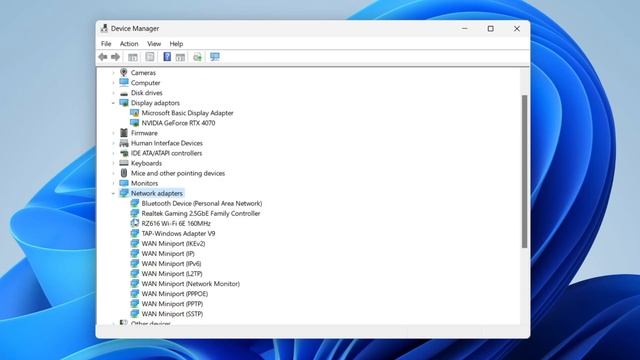Click the green update driver toolbar icon
The height and width of the screenshot is (360, 640).
point(198,57)
